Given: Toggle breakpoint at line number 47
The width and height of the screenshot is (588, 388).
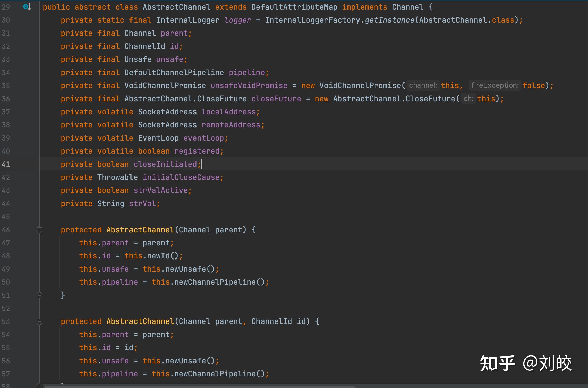Looking at the screenshot, I should tap(6, 243).
